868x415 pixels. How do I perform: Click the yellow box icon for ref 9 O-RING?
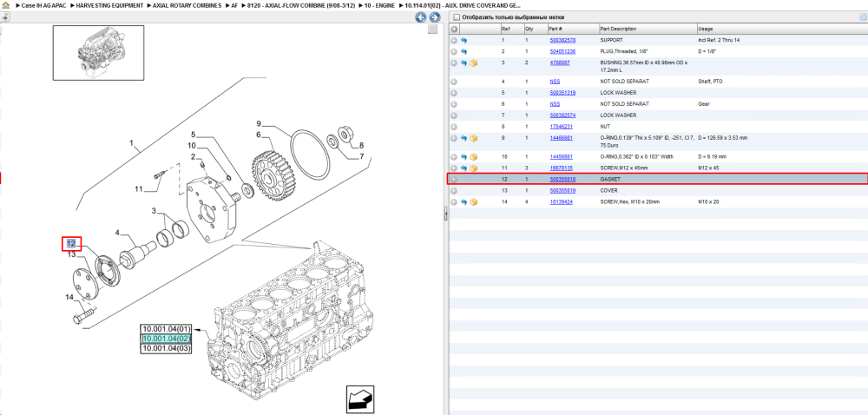click(x=474, y=138)
